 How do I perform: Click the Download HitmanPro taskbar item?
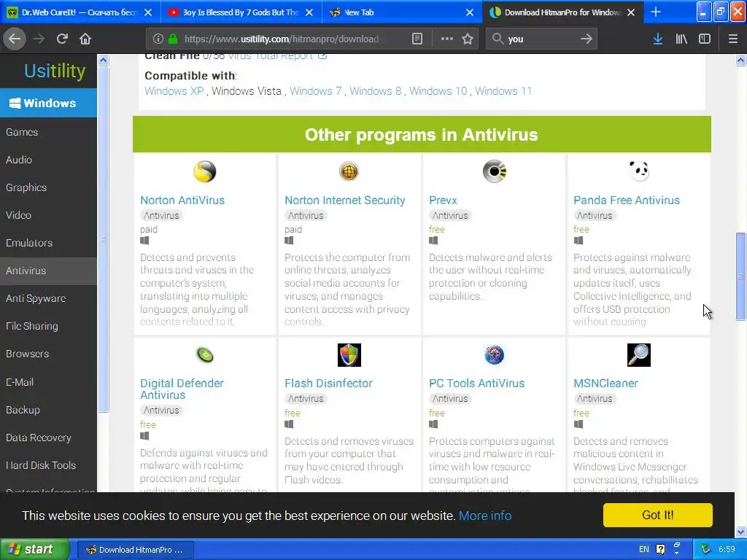(x=135, y=550)
